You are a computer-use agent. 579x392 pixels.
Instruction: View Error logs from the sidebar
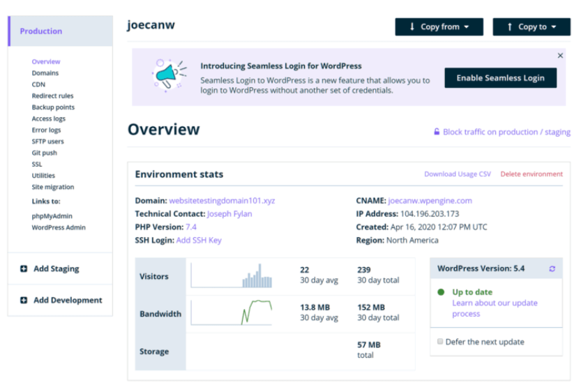pyautogui.click(x=46, y=130)
